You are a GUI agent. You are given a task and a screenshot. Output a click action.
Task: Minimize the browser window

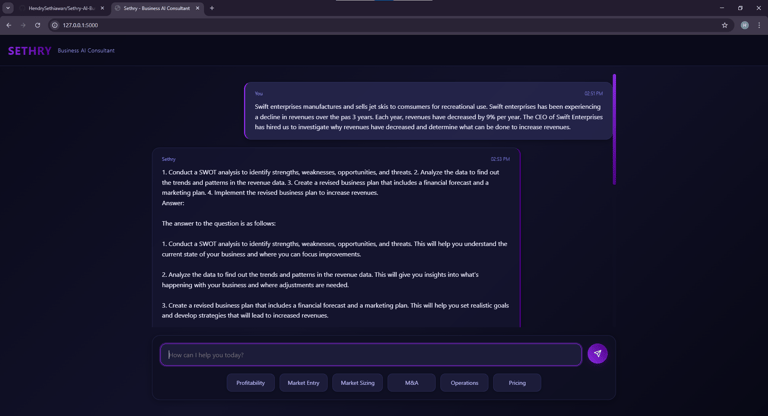pos(721,8)
